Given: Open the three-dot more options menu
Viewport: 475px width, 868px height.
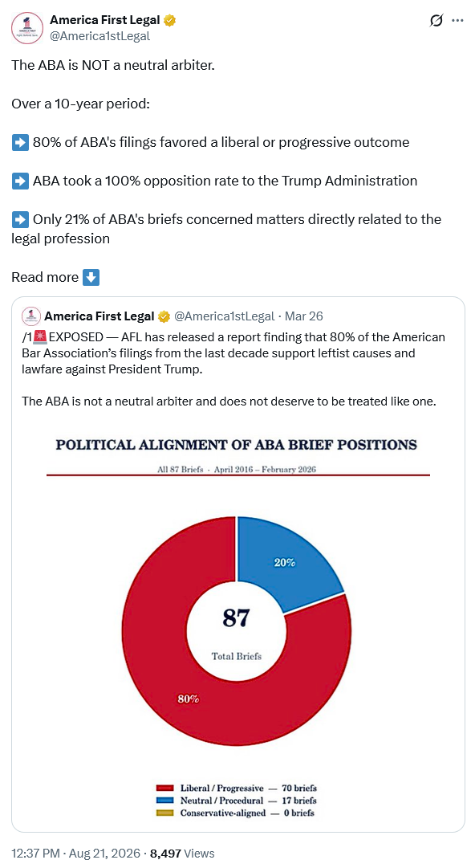Looking at the screenshot, I should (457, 21).
